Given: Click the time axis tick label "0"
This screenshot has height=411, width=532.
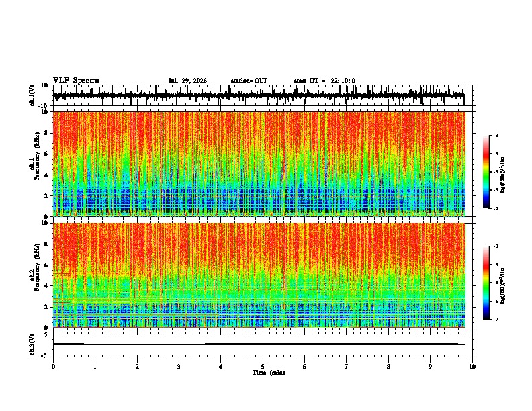Looking at the screenshot, I should [53, 367].
